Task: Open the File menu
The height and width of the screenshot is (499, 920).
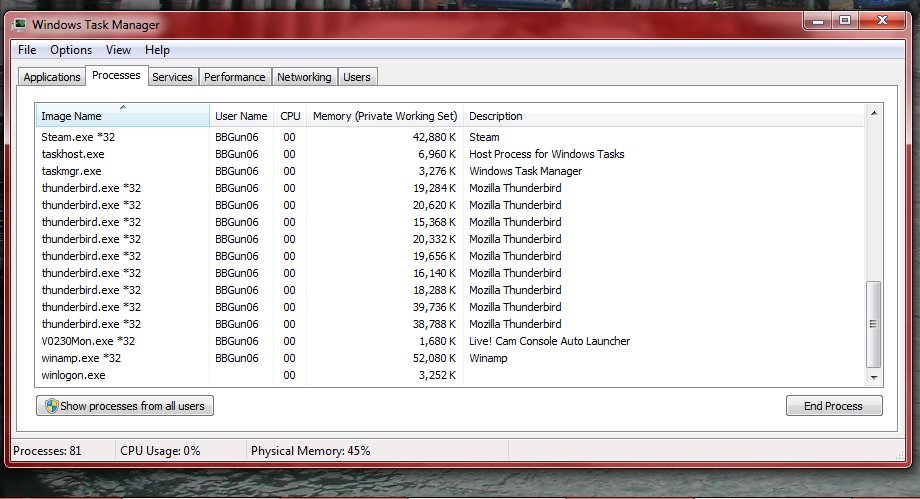Action: click(27, 50)
